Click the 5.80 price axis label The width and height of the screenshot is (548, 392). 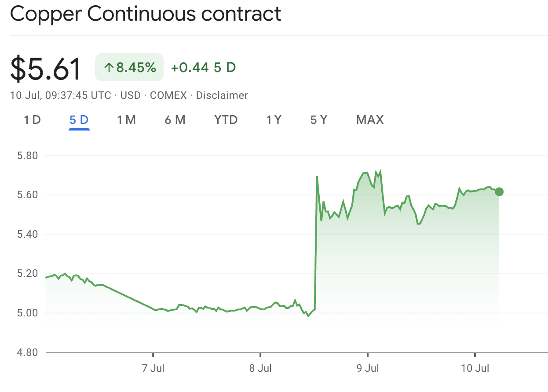click(x=28, y=156)
